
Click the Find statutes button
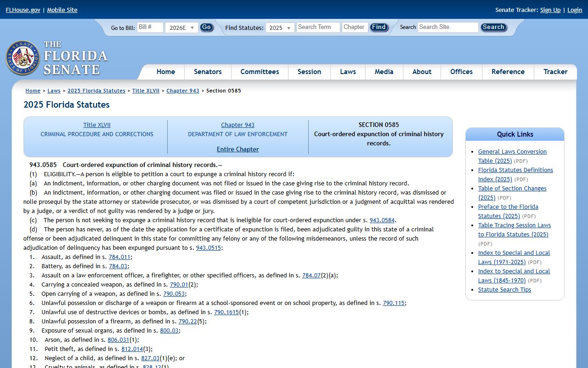coord(379,27)
